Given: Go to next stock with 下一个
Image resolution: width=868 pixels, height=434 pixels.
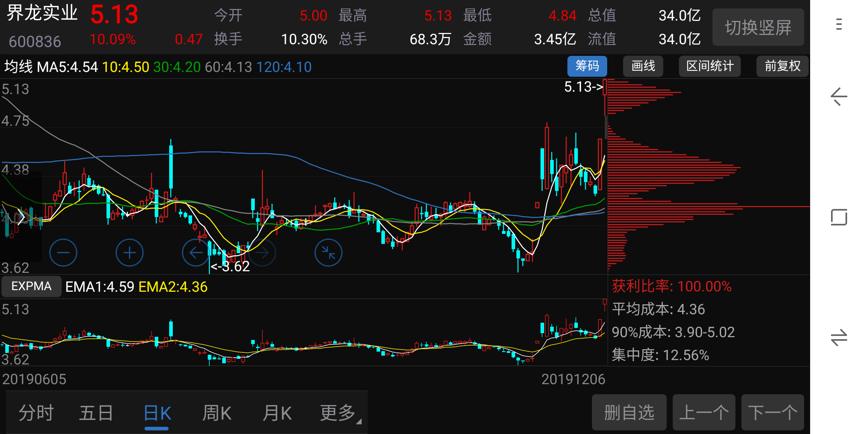Looking at the screenshot, I should tap(772, 412).
